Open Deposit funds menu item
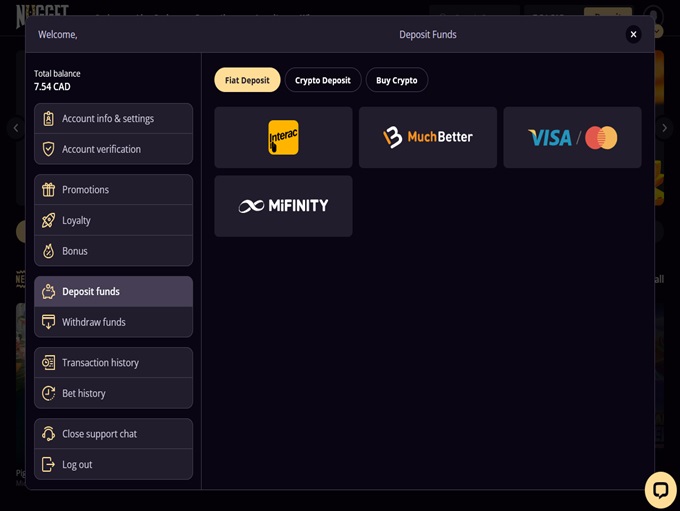Viewport: 680px width, 511px height. (113, 292)
